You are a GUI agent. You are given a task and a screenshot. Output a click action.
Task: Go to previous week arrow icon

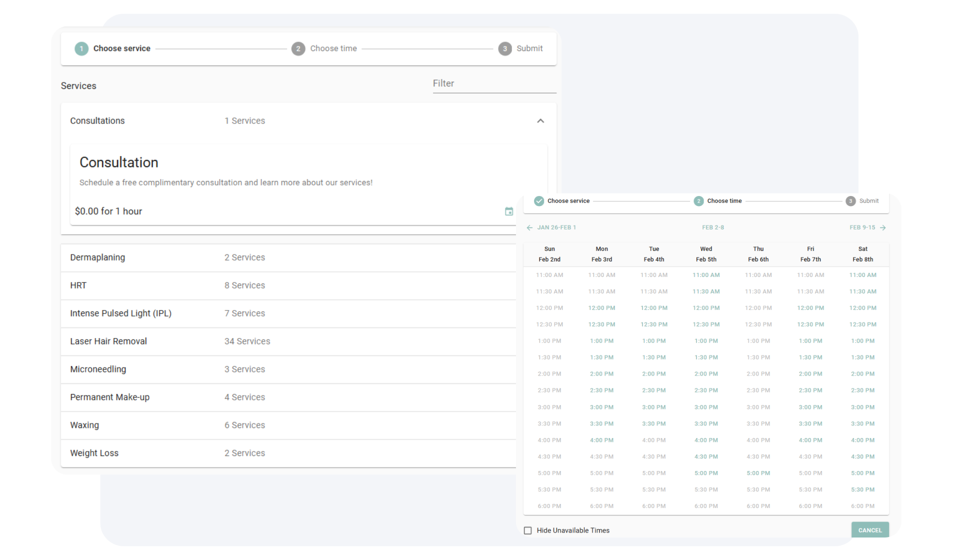529,227
